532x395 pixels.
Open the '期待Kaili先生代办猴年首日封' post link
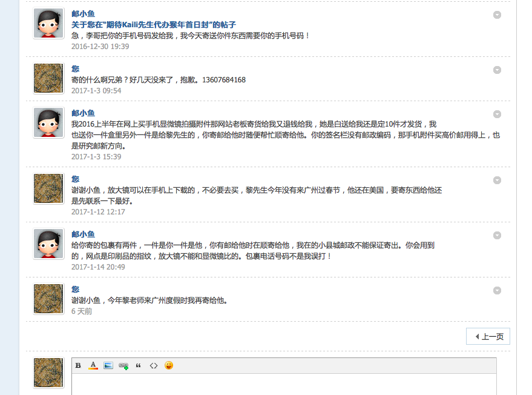click(x=153, y=25)
